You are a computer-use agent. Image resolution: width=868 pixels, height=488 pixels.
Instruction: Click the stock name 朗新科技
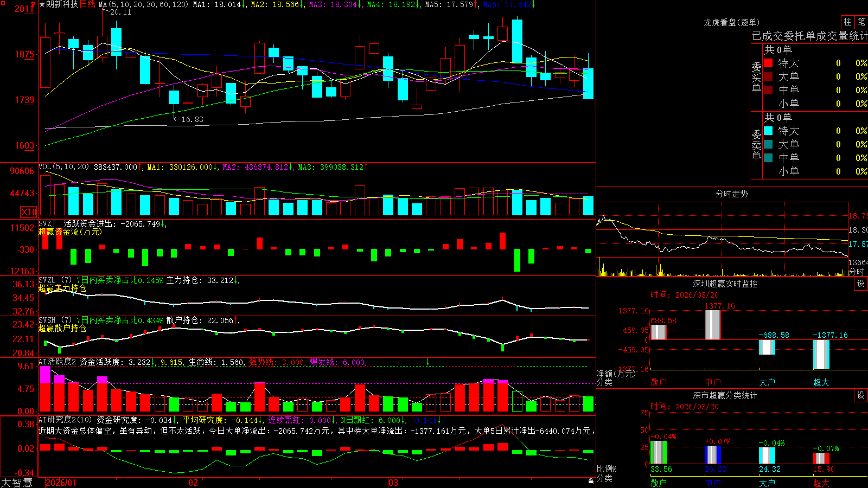[62, 4]
